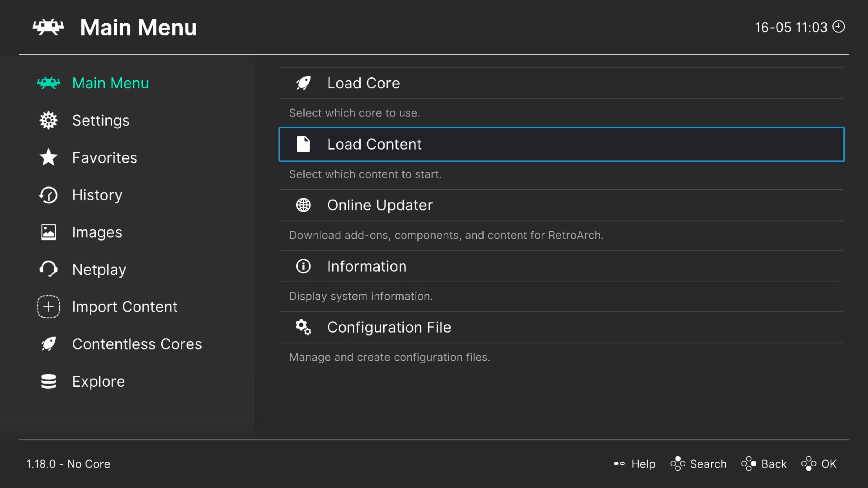Open the Load Content entry
This screenshot has height=488, width=868.
coord(562,144)
